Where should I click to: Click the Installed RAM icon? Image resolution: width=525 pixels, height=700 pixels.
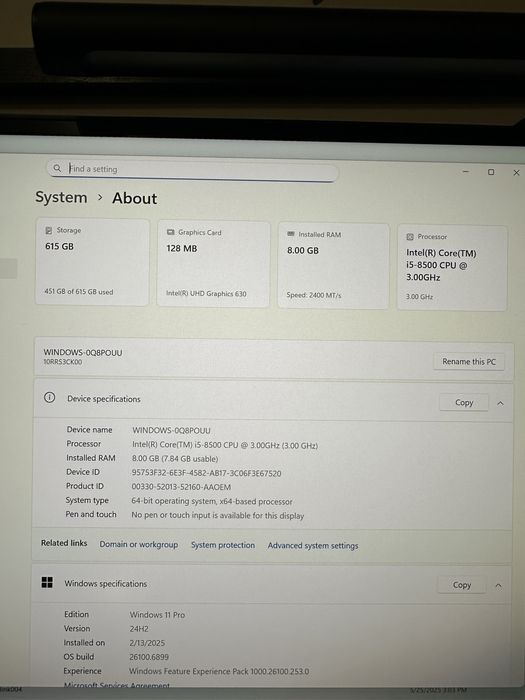click(291, 234)
